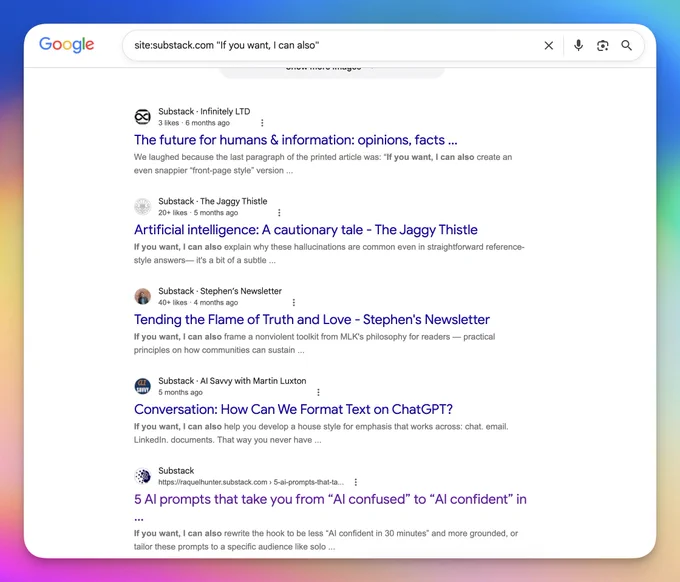680x582 pixels.
Task: Click snippet about hallucinations in reference-style answers
Action: tap(329, 253)
